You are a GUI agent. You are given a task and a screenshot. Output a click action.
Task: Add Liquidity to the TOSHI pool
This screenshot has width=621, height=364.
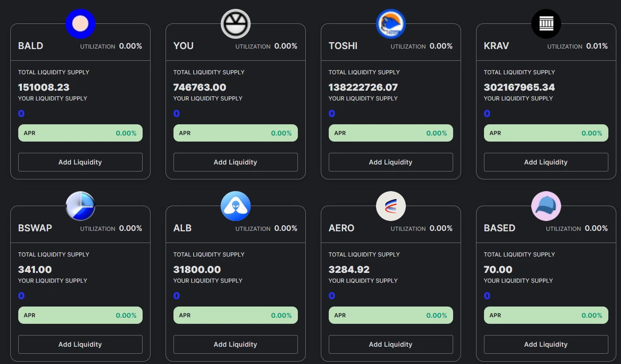[391, 162]
